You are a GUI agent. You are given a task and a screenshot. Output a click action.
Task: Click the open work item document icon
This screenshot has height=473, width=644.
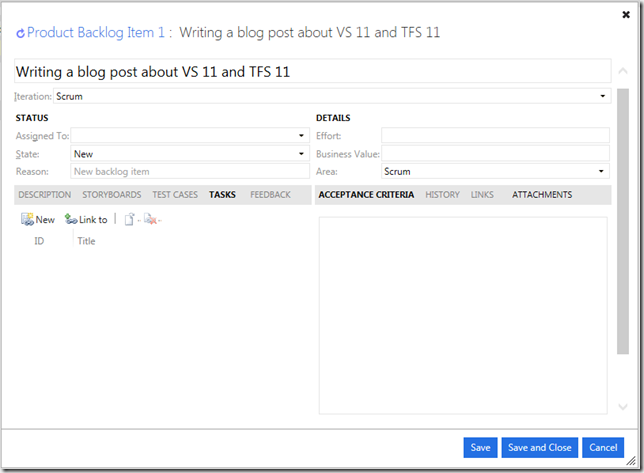point(129,220)
